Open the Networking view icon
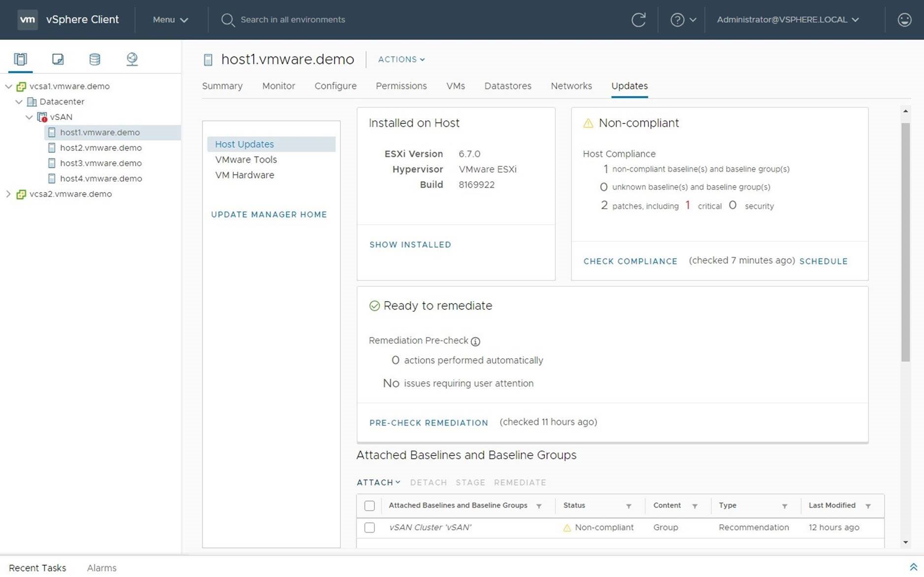The width and height of the screenshot is (924, 577). [132, 59]
